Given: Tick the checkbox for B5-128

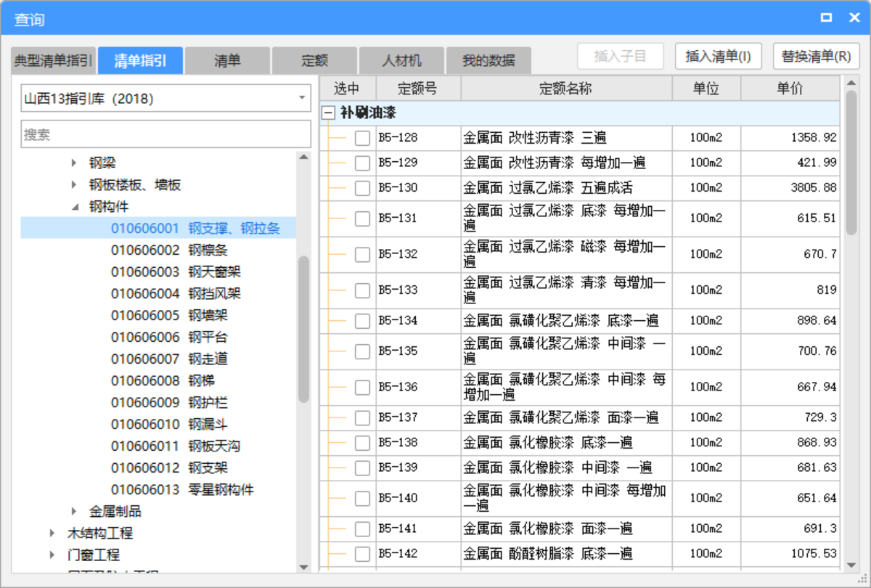Looking at the screenshot, I should (362, 138).
